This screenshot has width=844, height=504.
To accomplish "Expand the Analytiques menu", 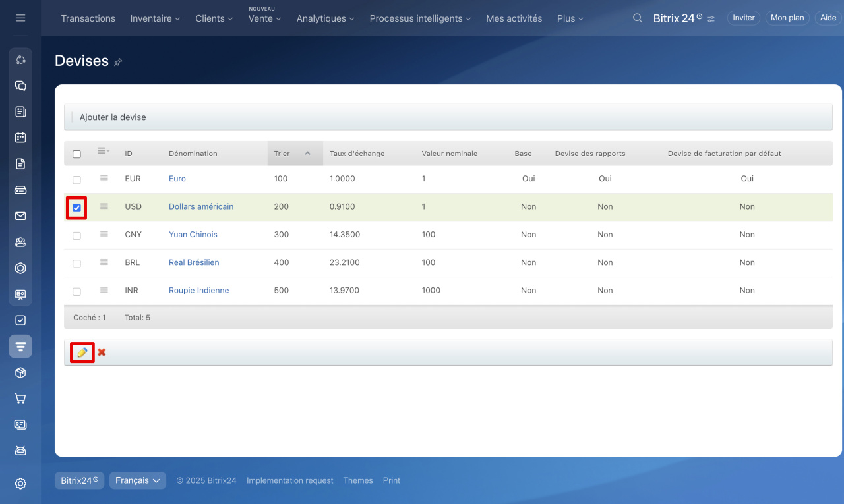I will click(326, 18).
